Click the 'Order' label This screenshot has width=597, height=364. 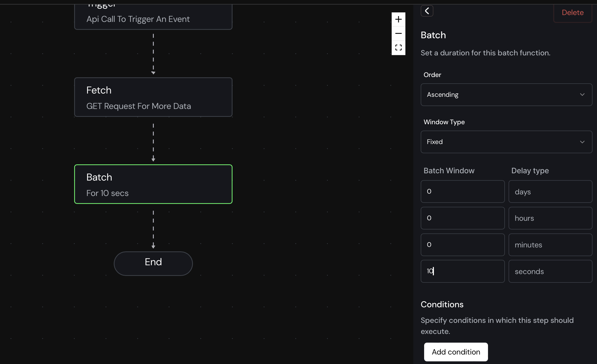pos(432,75)
